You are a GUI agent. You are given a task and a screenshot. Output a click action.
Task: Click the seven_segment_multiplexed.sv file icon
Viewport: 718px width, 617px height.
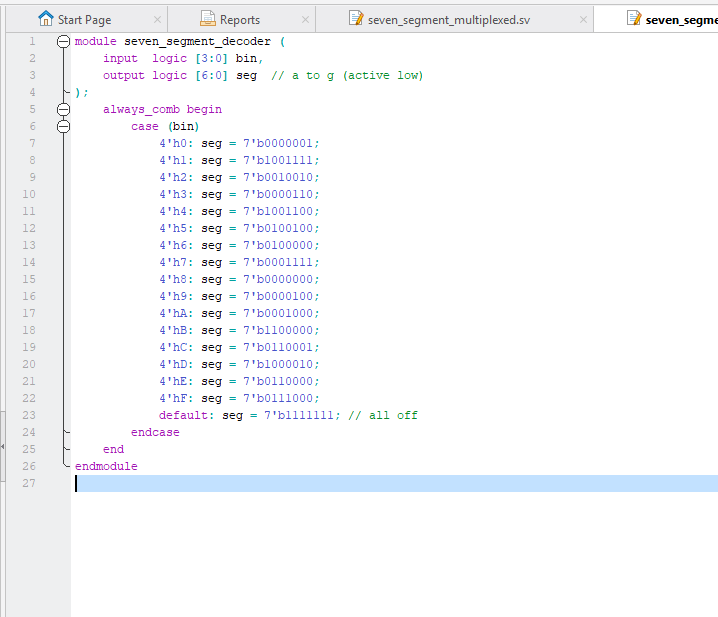pyautogui.click(x=356, y=19)
